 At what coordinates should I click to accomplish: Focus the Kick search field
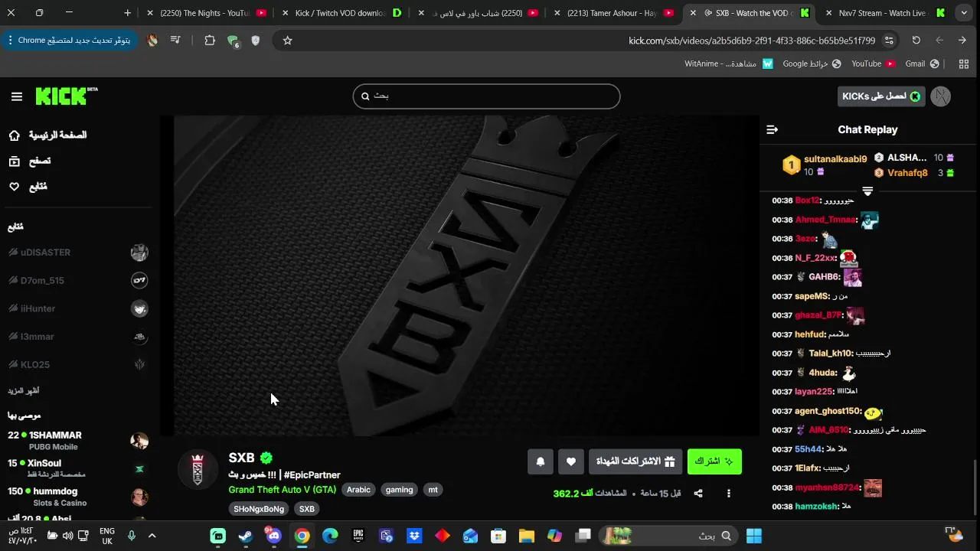[486, 96]
